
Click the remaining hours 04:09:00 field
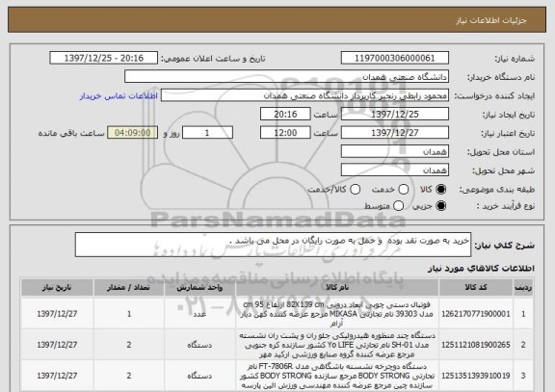click(133, 133)
